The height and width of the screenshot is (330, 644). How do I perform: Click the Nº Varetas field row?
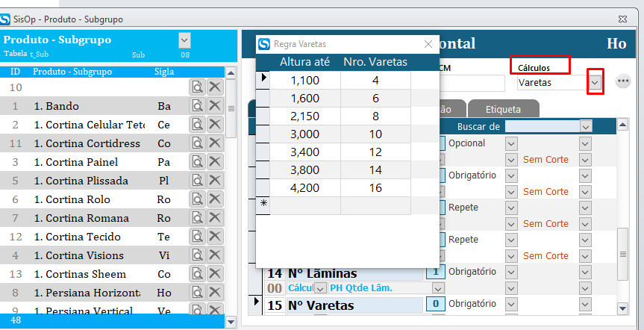pos(354,305)
